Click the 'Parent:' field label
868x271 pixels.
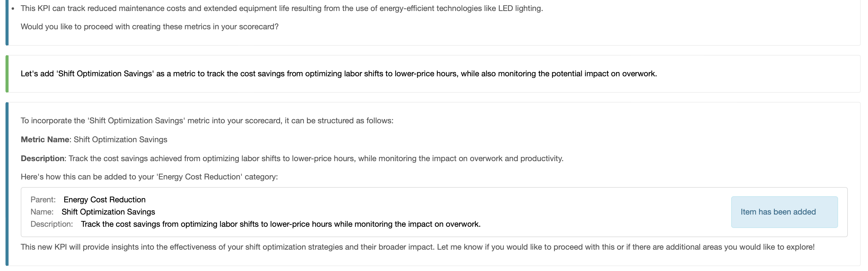click(43, 200)
